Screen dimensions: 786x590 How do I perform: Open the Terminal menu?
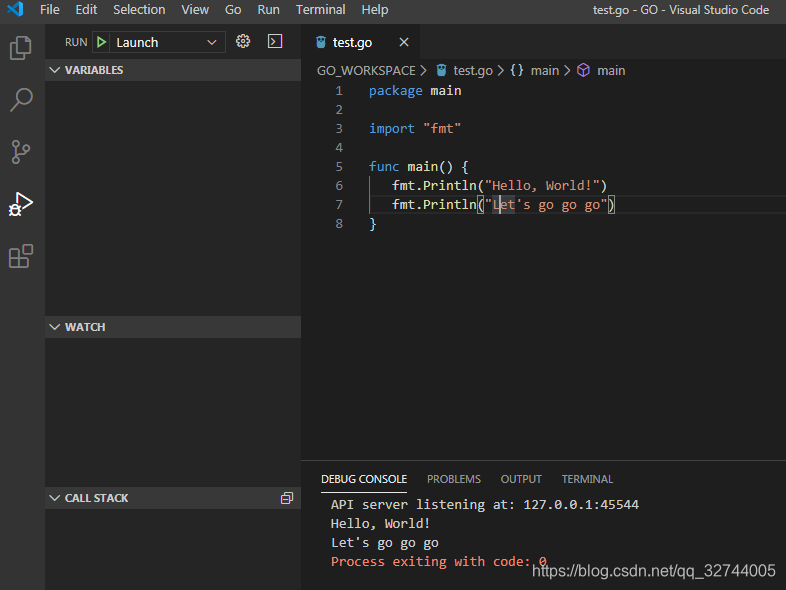point(320,10)
